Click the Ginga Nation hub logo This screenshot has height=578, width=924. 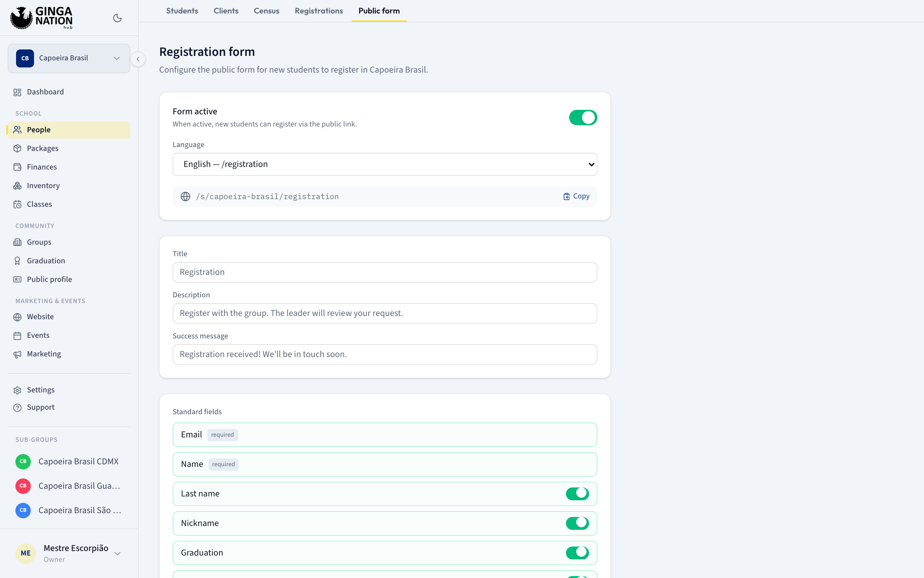pos(41,18)
